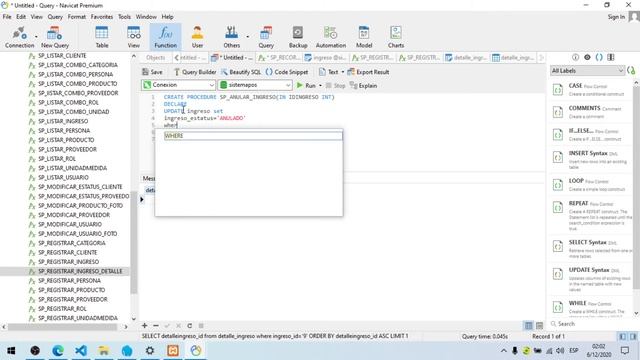
Task: Insert the CASE flow control snippet
Action: pos(592,89)
